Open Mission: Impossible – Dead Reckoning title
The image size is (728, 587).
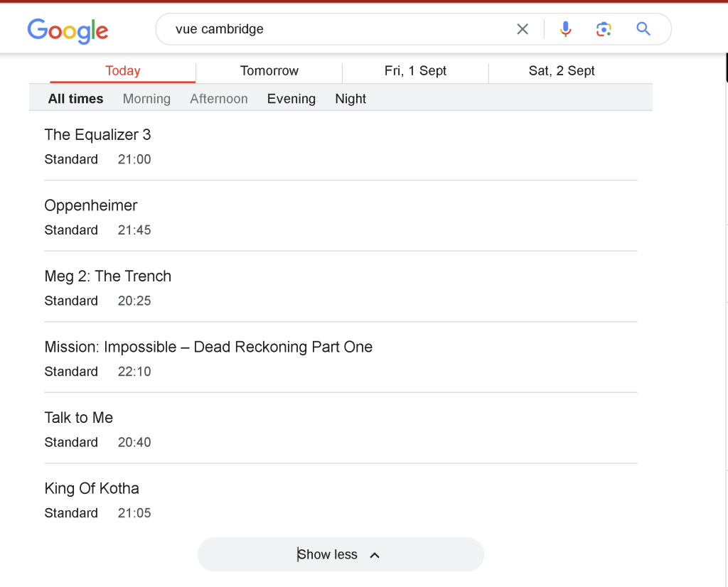pos(208,347)
